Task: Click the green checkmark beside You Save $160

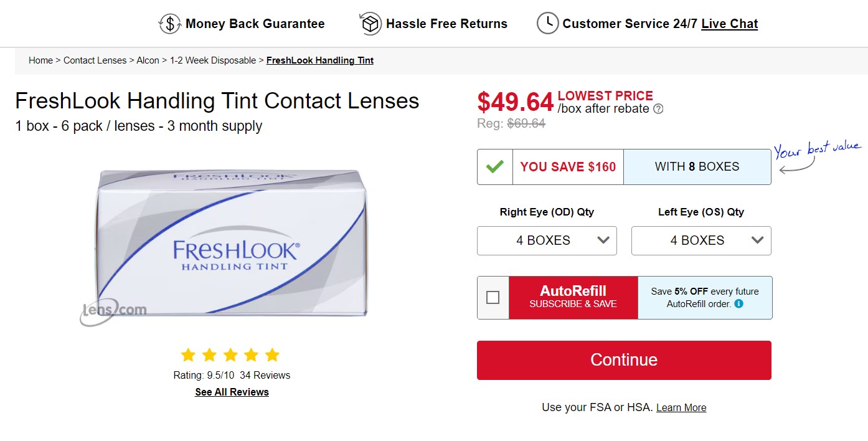Action: 495,167
